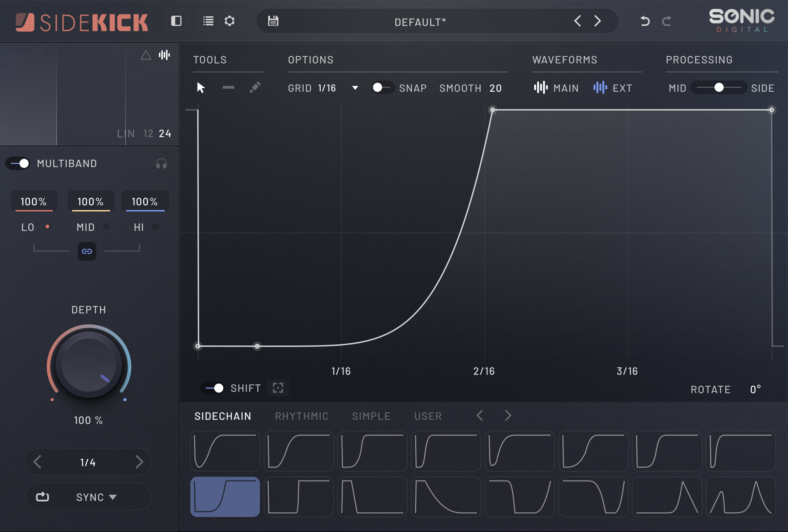This screenshot has width=788, height=532.
Task: Open the settings gear icon
Action: click(230, 21)
